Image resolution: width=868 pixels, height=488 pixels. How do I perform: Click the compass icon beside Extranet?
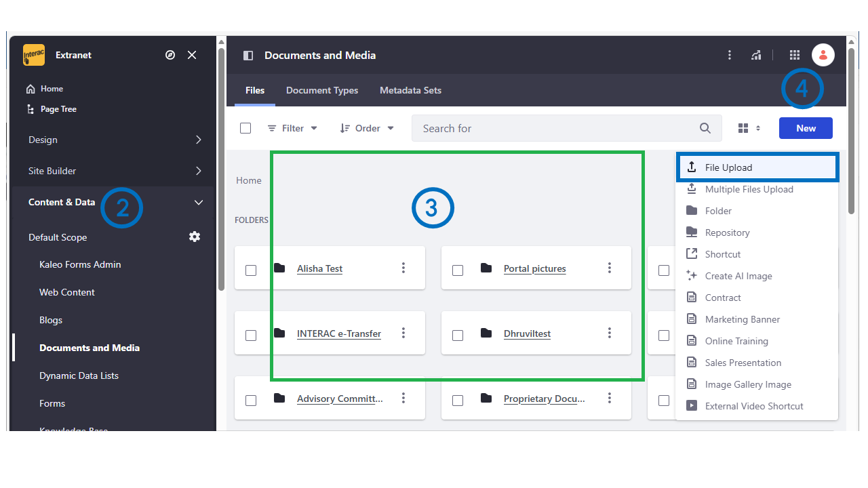pyautogui.click(x=170, y=55)
